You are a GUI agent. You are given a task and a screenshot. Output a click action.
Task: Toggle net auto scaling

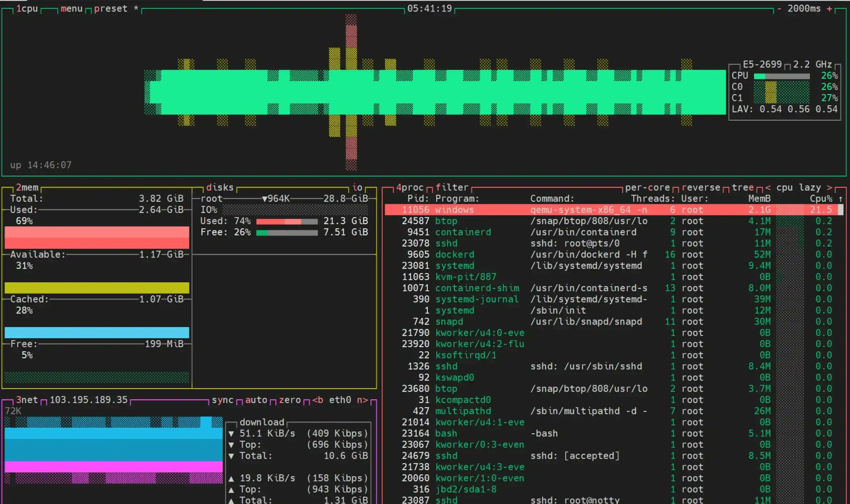(x=256, y=400)
